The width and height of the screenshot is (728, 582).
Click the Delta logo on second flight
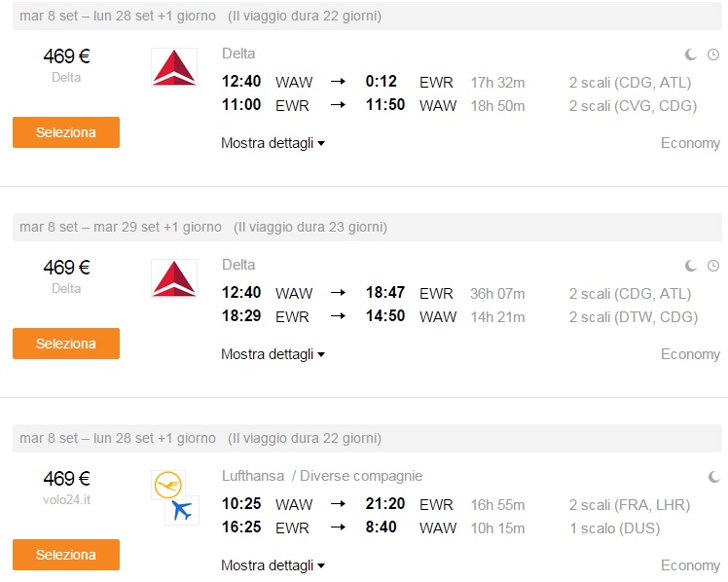[x=174, y=278]
